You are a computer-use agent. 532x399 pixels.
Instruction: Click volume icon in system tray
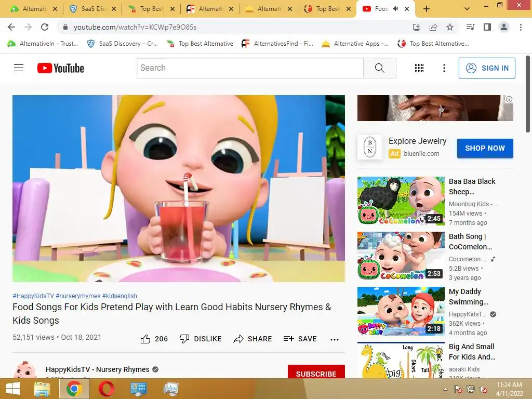[483, 389]
